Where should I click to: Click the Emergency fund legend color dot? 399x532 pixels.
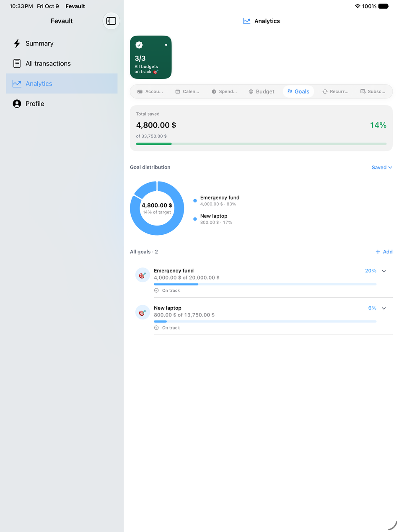coord(195,201)
